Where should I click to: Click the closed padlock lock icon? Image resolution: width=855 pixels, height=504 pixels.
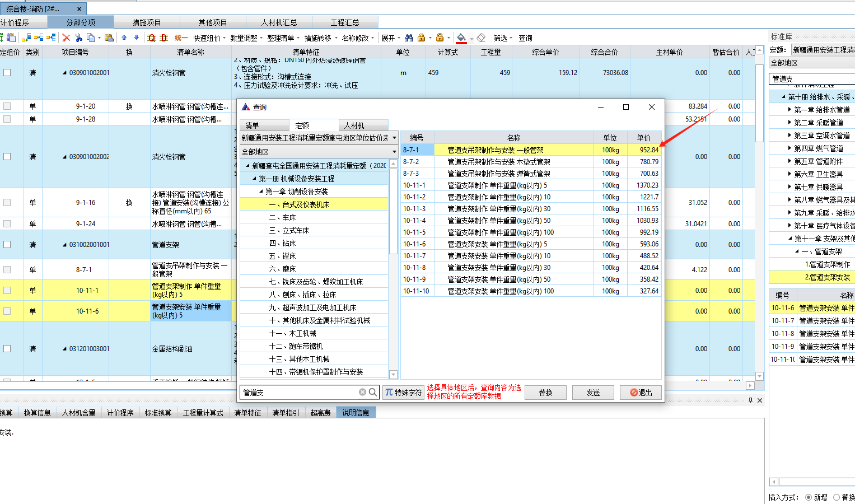[421, 38]
